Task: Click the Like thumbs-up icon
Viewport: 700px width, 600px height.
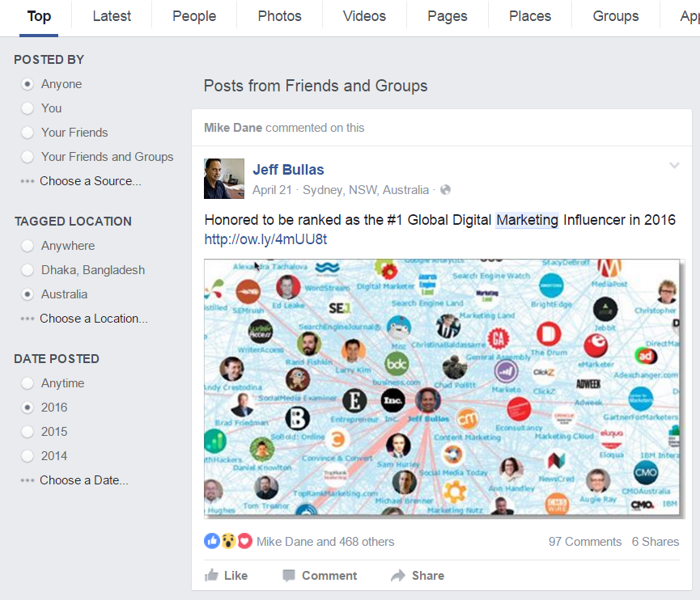Action: [212, 576]
